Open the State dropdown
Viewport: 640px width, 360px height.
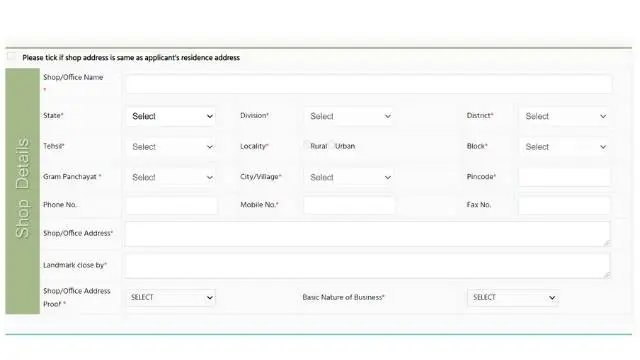[171, 116]
